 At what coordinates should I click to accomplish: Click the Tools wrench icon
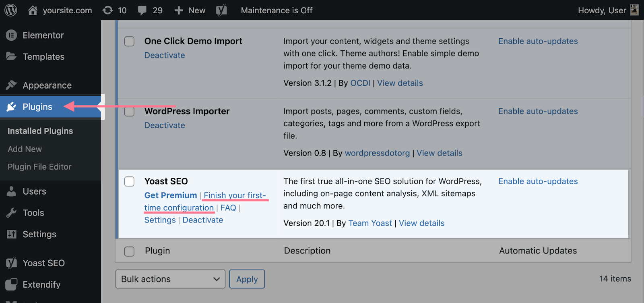[11, 213]
